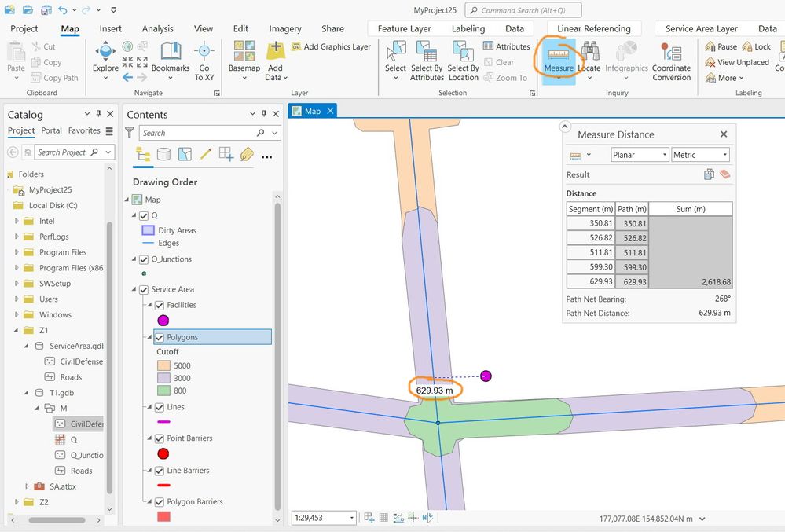The width and height of the screenshot is (785, 532).
Task: Open the Metric units dropdown
Action: [x=700, y=155]
